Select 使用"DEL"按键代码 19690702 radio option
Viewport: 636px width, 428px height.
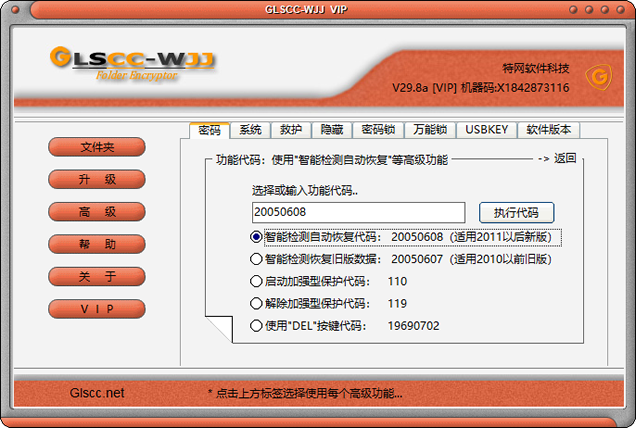click(345, 326)
